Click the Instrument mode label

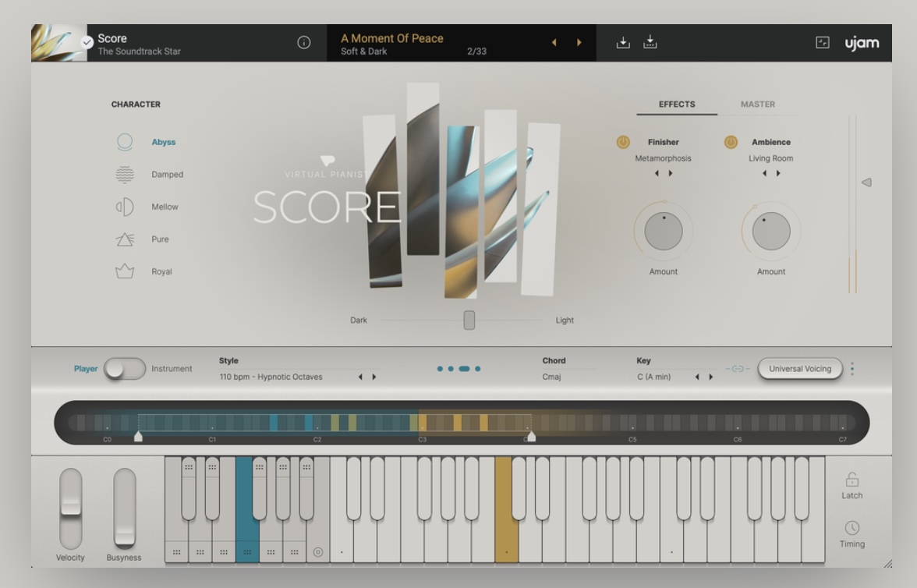click(x=172, y=369)
